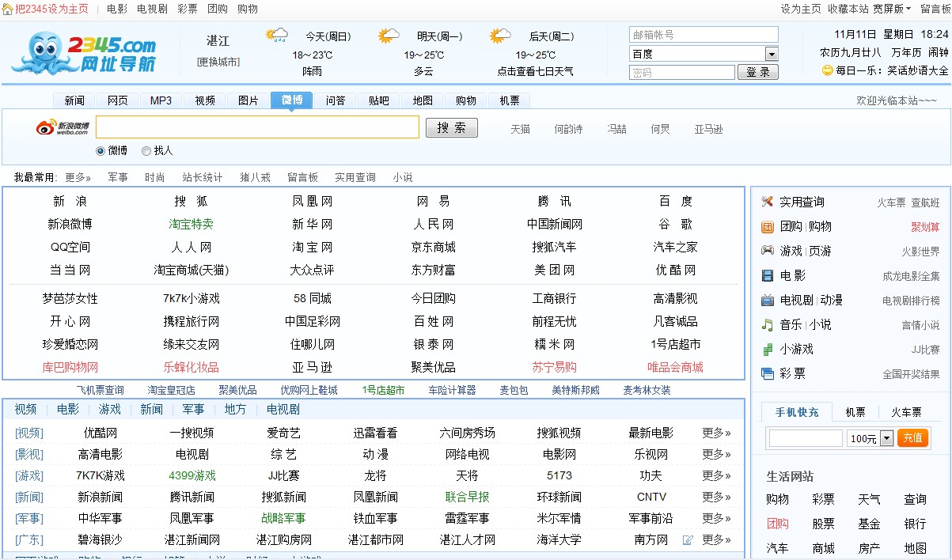This screenshot has height=560, width=952.
Task: Click the 聚划算 link in sidebar
Action: coord(925,227)
